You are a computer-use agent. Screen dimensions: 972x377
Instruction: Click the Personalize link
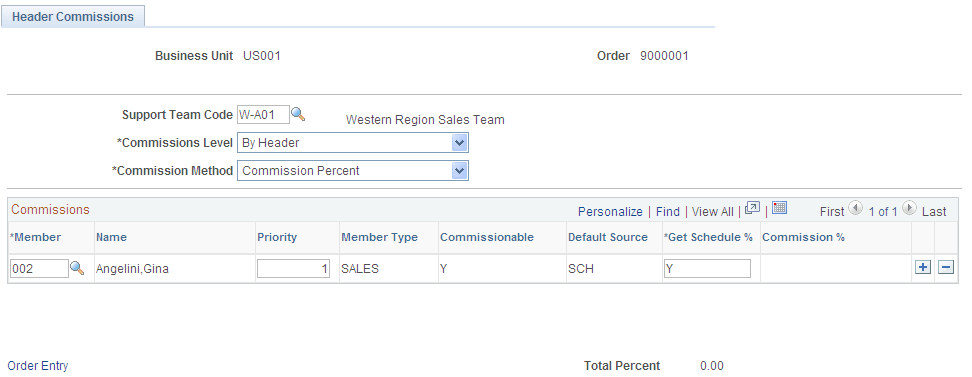pos(610,211)
